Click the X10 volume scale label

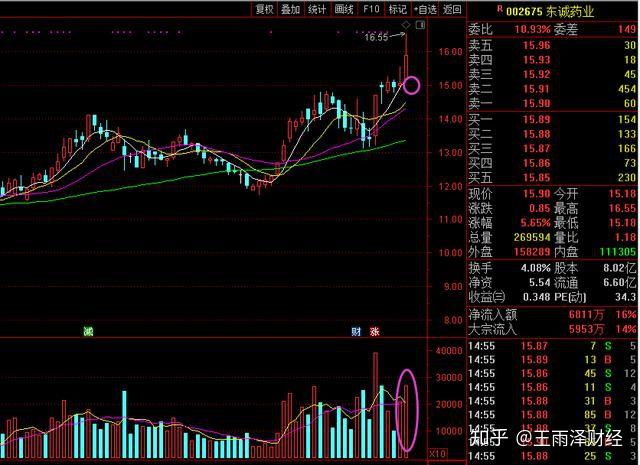tap(437, 454)
